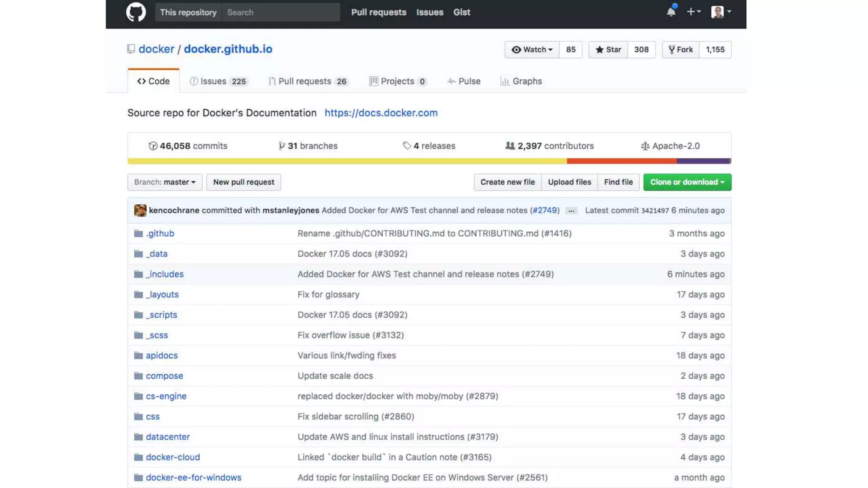Open the Branch: master dropdown
The width and height of the screenshot is (868, 488).
(165, 182)
